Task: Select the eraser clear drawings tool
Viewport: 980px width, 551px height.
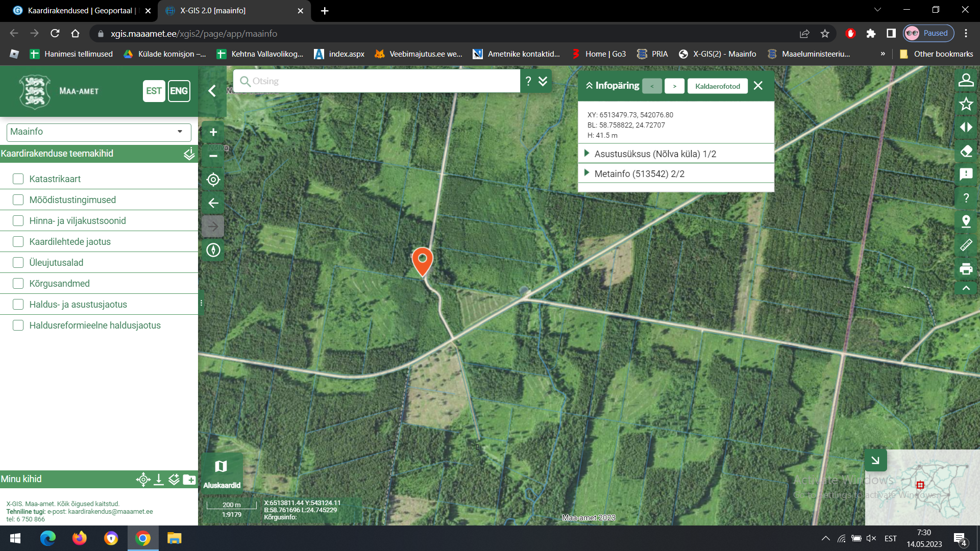Action: (966, 151)
